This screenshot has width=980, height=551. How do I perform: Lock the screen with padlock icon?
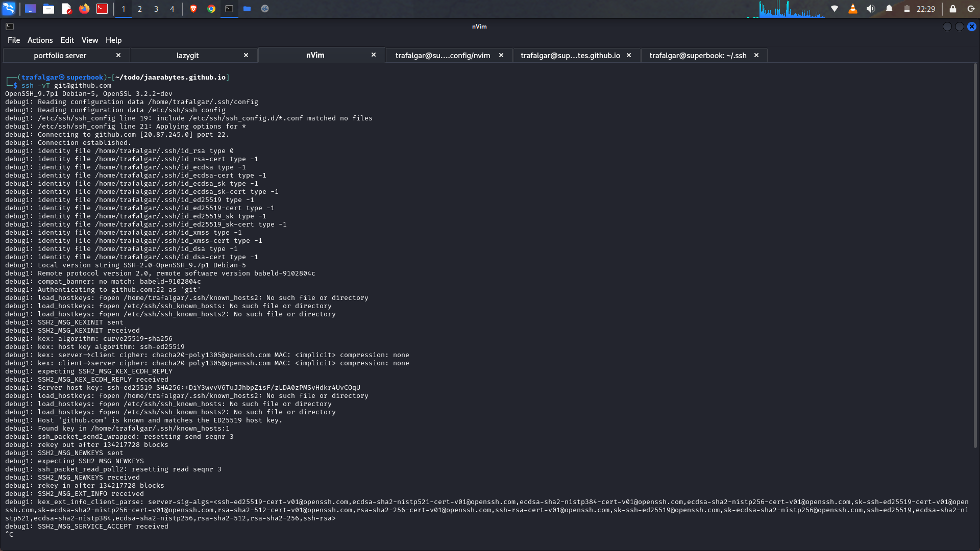[x=953, y=9]
